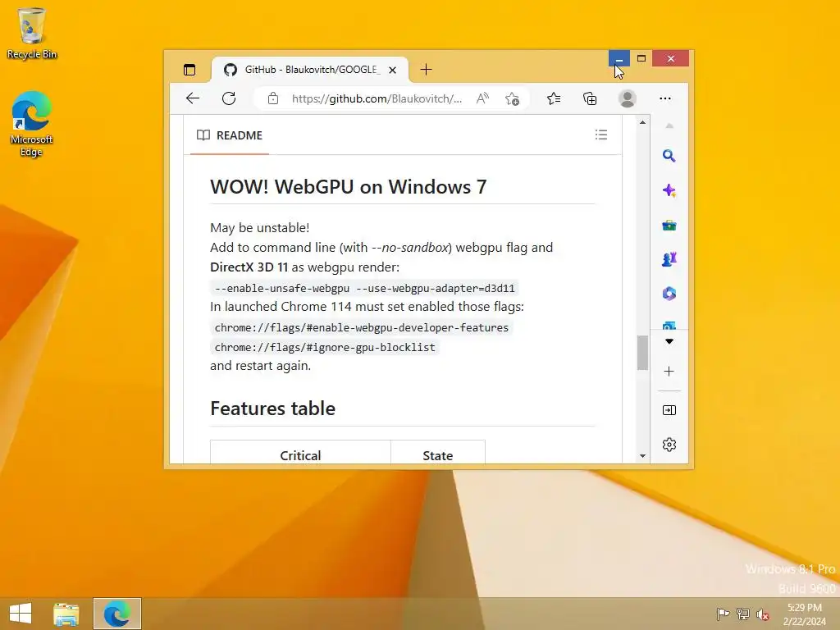Open Copilot sparkle icon in sidebar
This screenshot has width=840, height=630.
[669, 190]
